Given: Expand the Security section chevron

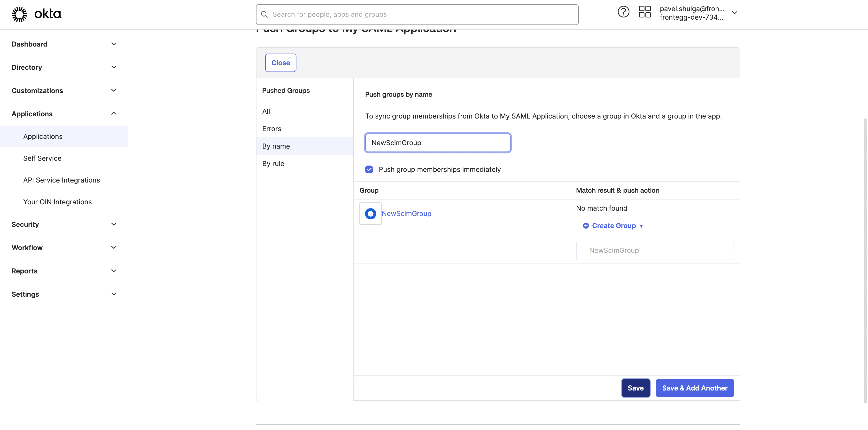Looking at the screenshot, I should click(x=114, y=224).
